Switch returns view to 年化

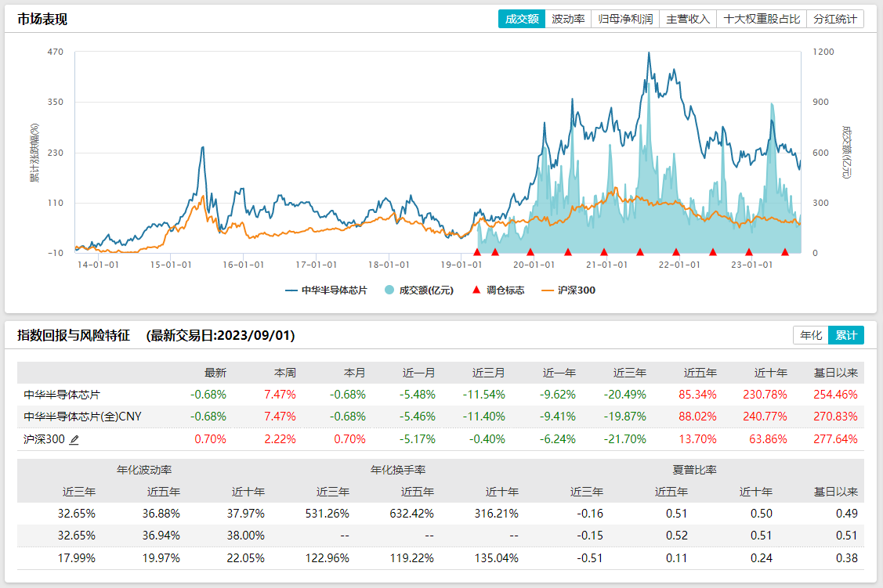[810, 335]
